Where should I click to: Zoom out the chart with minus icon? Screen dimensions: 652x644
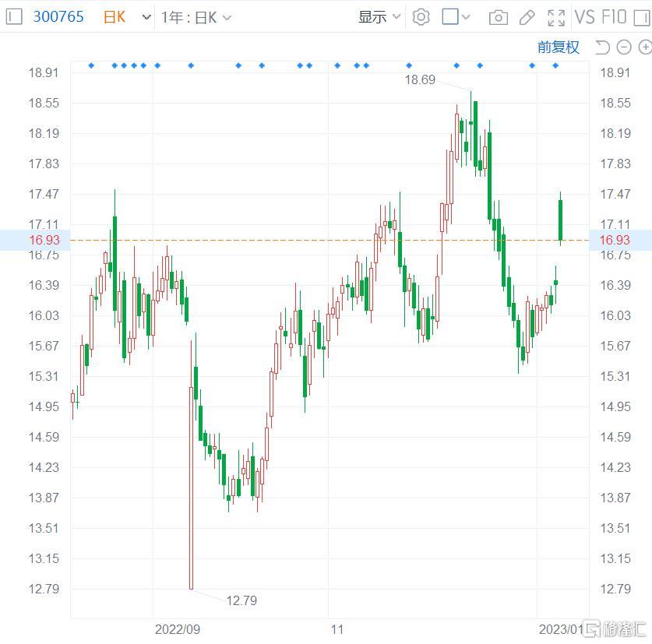click(x=624, y=47)
